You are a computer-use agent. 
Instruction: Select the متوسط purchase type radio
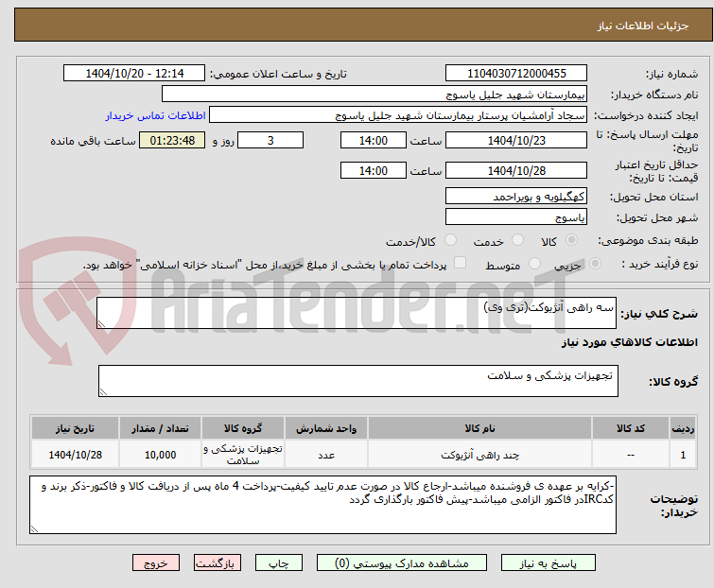click(x=534, y=264)
